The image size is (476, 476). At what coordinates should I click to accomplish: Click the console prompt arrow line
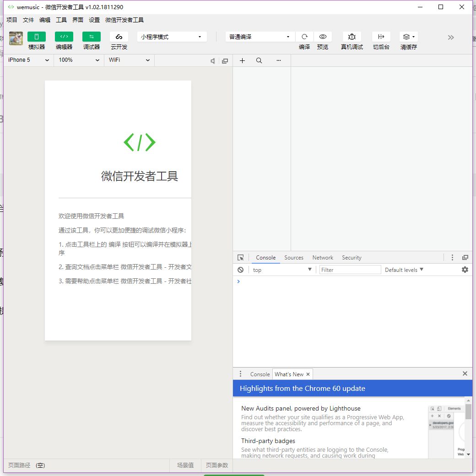(352, 282)
